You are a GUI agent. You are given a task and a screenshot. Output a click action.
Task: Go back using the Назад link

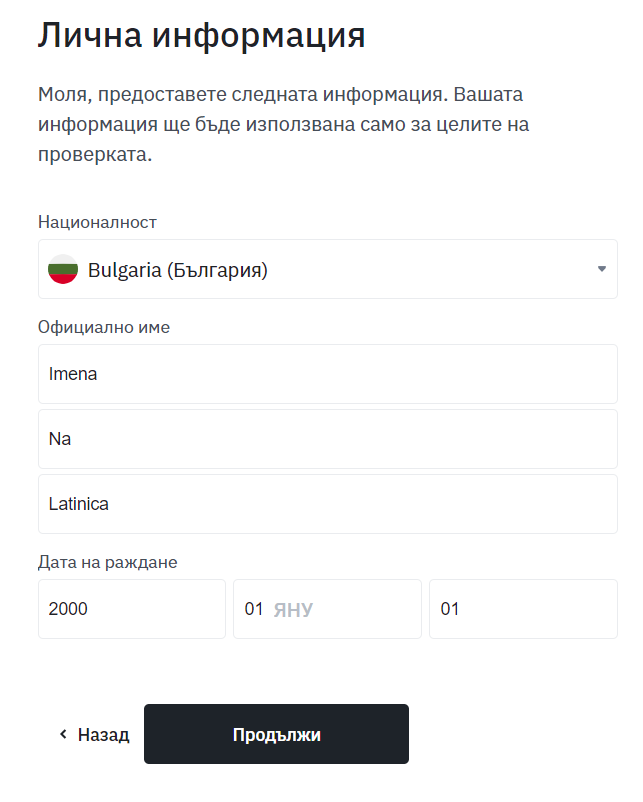(x=95, y=734)
